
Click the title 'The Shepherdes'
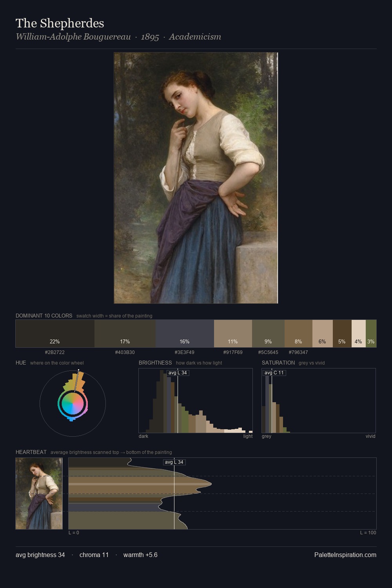pos(60,24)
